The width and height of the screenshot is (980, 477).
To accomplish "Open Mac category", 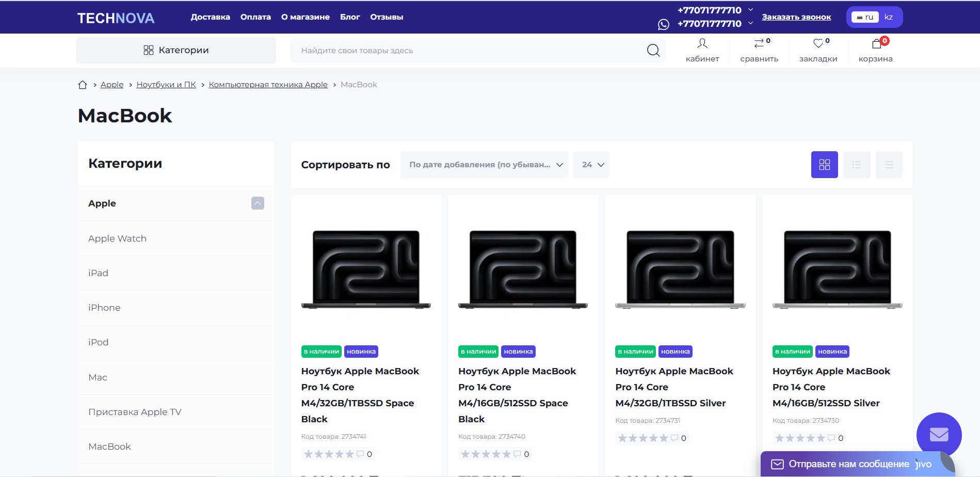I will click(x=176, y=377).
